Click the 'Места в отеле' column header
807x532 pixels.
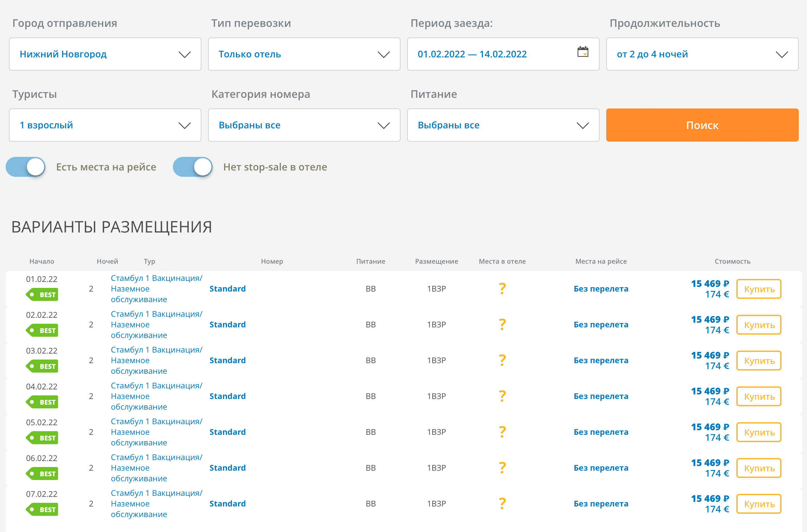coord(502,261)
